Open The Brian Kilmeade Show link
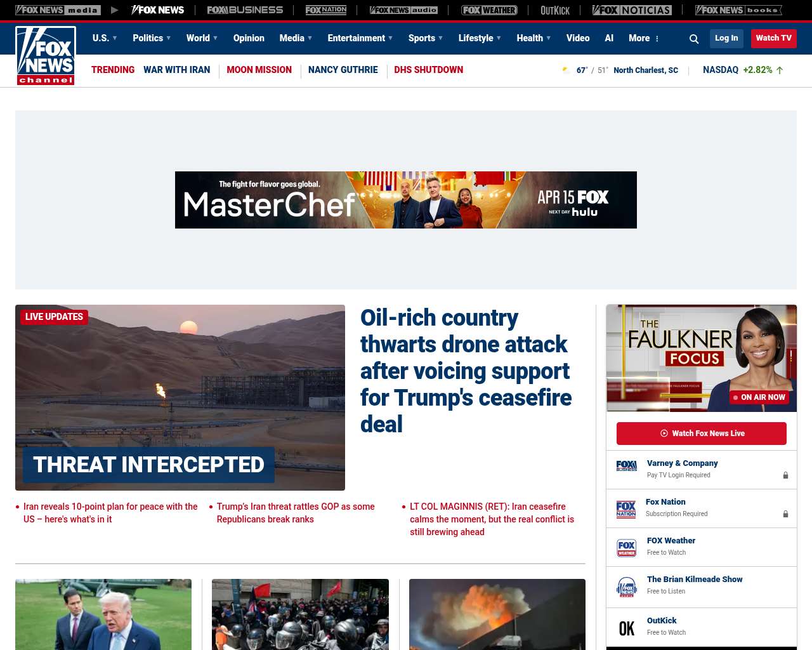This screenshot has width=812, height=650. (695, 580)
